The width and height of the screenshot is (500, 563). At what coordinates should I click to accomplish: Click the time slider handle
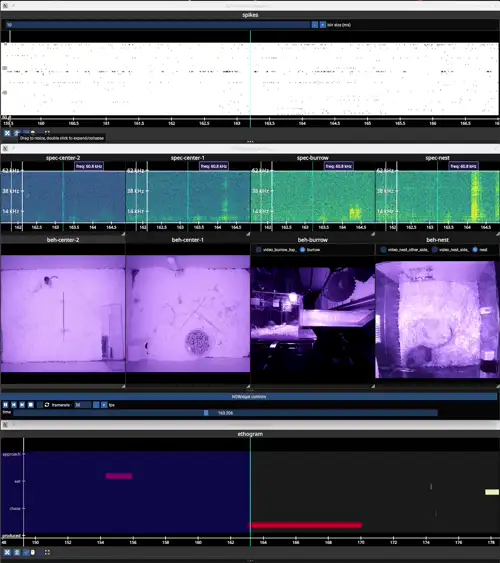tap(206, 413)
